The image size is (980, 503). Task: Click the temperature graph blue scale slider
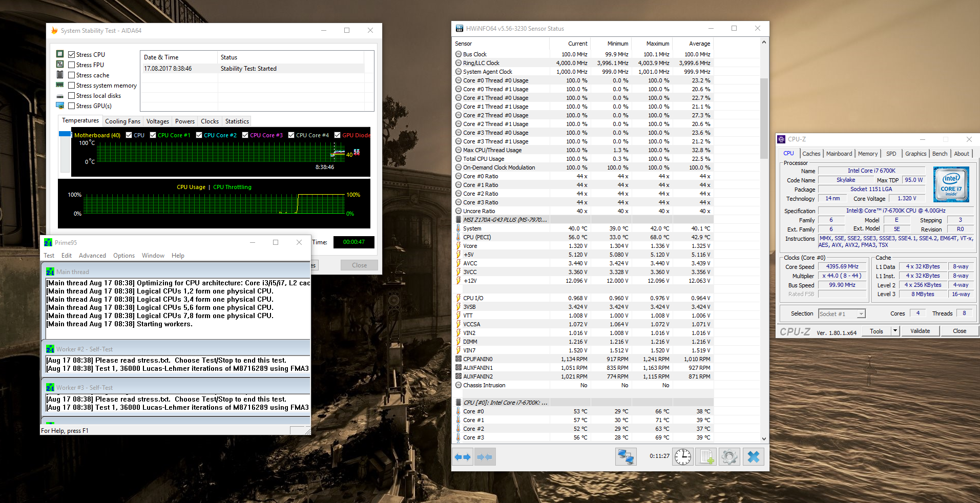click(x=65, y=134)
